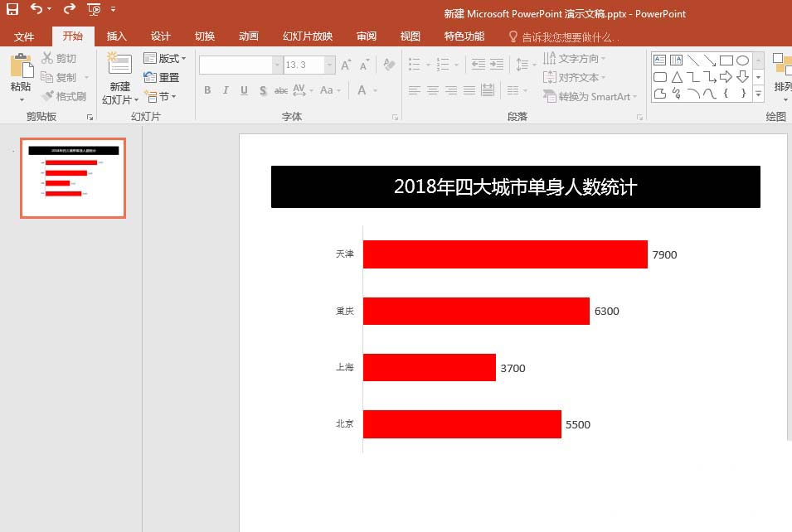Click the distributed alignment icon
Viewport: 792px width, 532px height.
488,90
